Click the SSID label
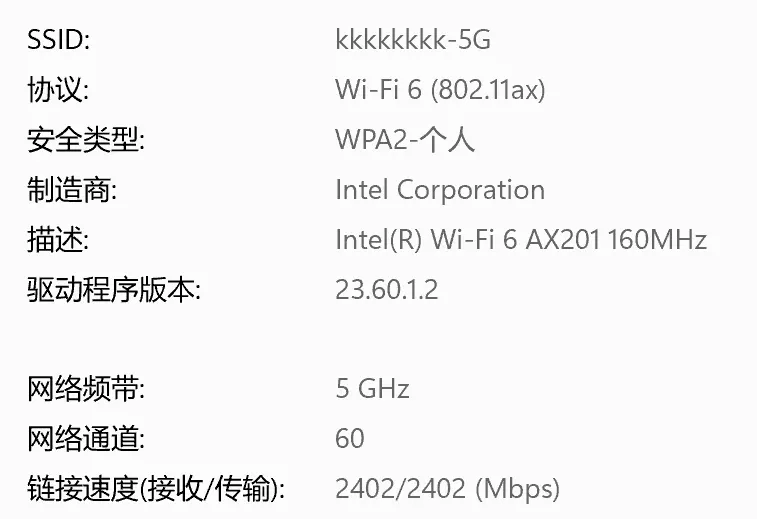757x519 pixels. click(58, 40)
